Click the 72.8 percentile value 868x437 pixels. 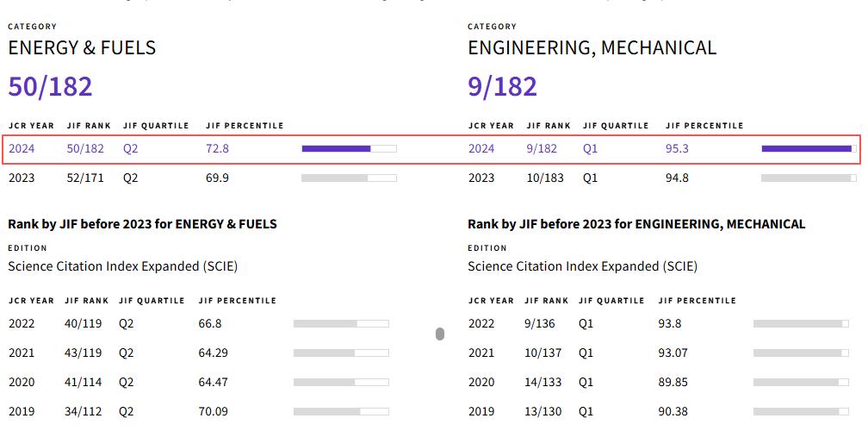pyautogui.click(x=218, y=148)
